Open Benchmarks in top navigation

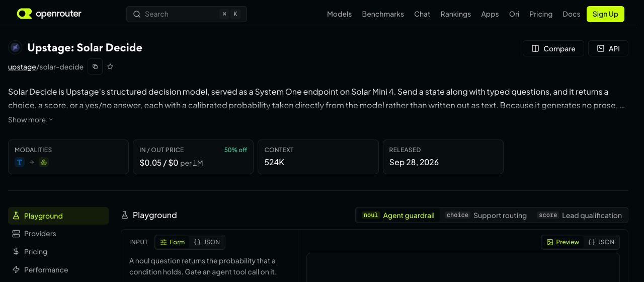click(383, 14)
